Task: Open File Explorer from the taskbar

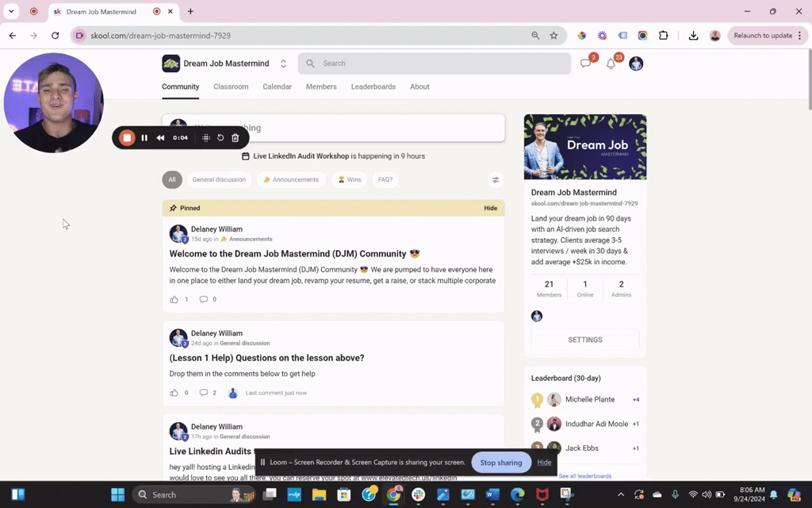Action: pos(319,495)
